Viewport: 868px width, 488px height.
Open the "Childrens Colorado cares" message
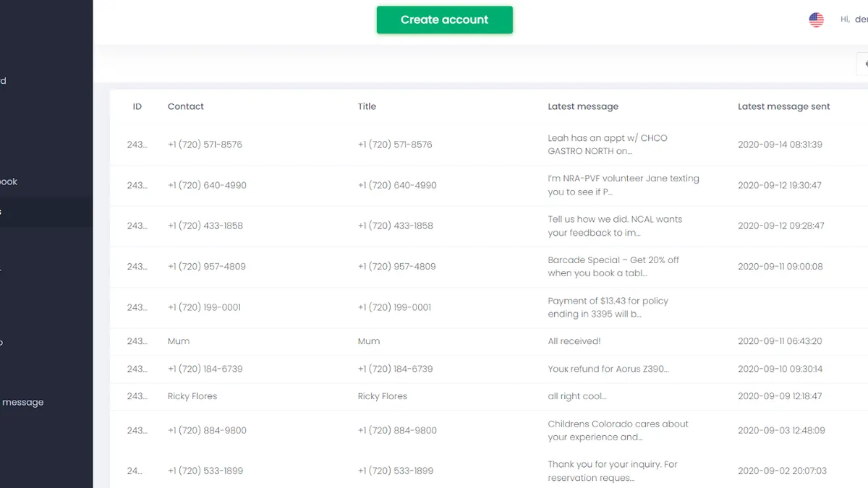point(618,430)
